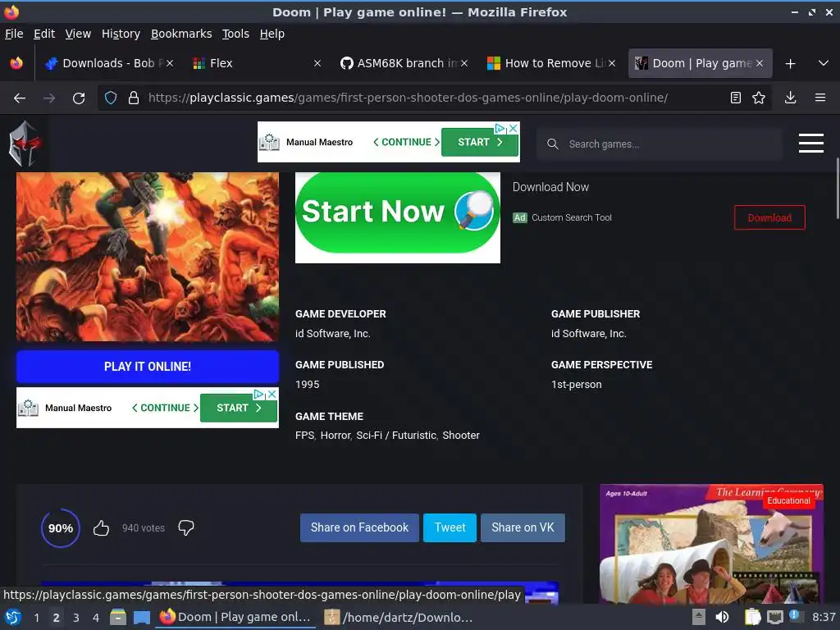Open the FPS theme link
The width and height of the screenshot is (840, 630).
[x=305, y=436]
